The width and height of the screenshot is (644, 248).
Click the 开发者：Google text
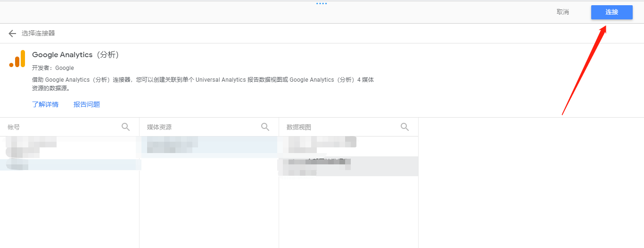pos(53,68)
